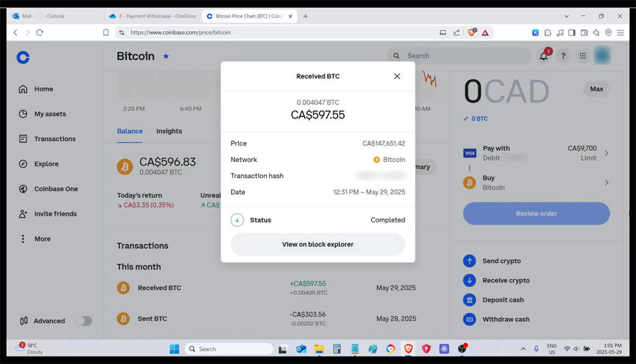
Task: Open Brave Rewards triangle icon
Action: point(485,32)
